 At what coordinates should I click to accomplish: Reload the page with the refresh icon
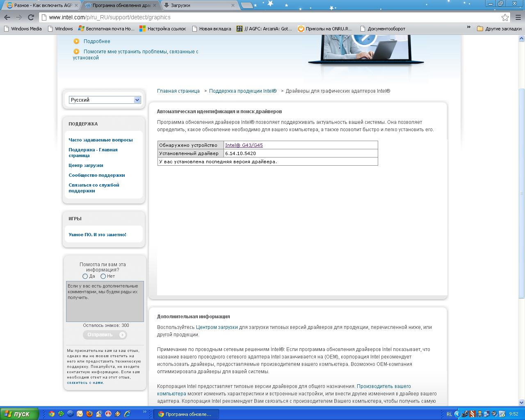point(31,17)
